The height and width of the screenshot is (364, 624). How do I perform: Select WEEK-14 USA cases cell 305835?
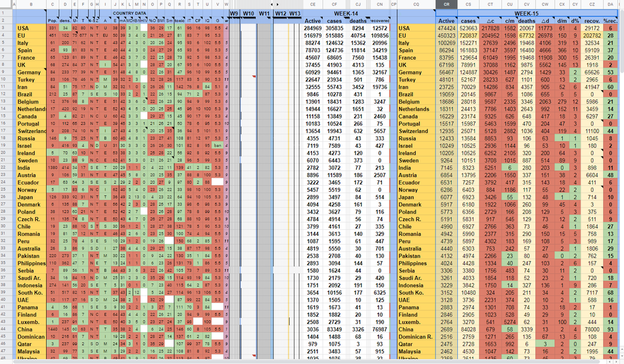pos(334,28)
